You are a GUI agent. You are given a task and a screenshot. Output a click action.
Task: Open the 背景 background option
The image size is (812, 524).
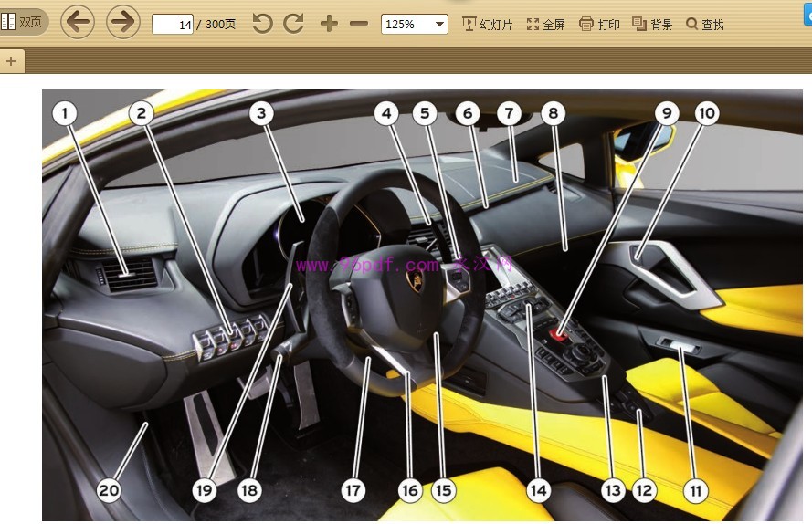pos(652,25)
